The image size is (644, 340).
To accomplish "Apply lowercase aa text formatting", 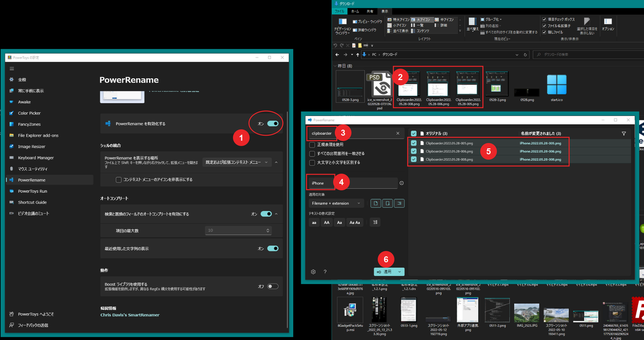I will point(314,222).
